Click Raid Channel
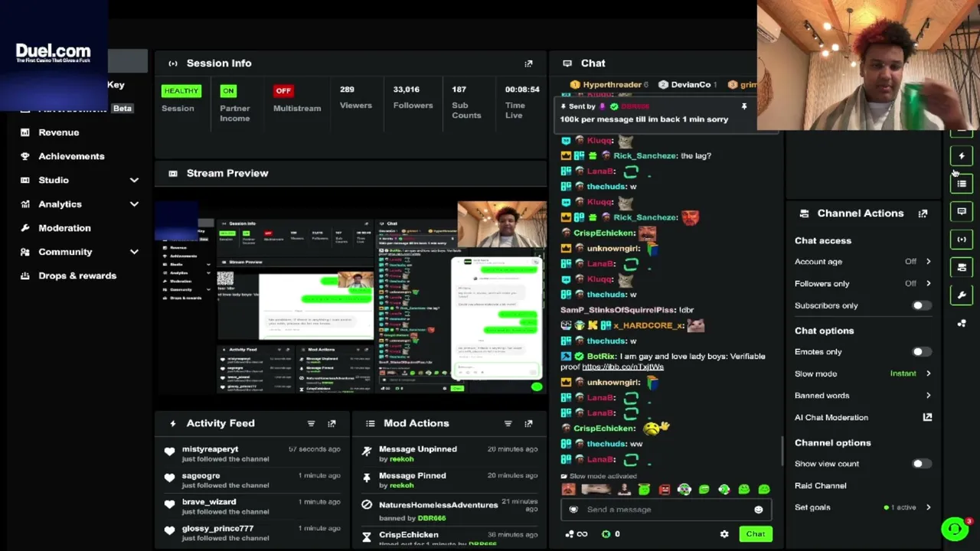This screenshot has width=980, height=551. [x=820, y=486]
